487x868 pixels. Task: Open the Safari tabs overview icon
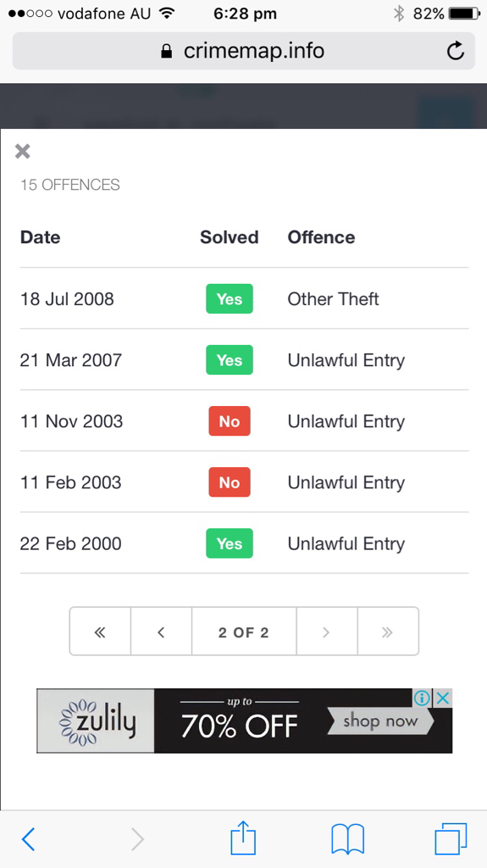(451, 838)
